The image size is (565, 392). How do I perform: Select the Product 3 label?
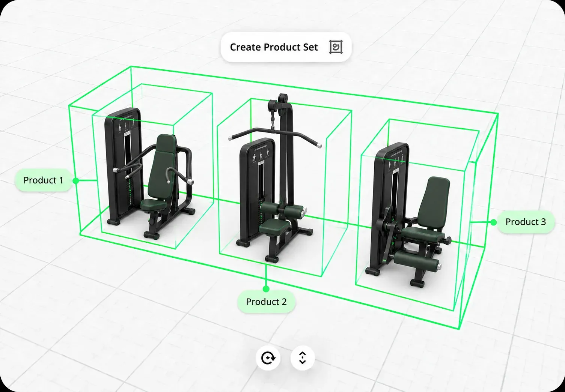click(526, 222)
